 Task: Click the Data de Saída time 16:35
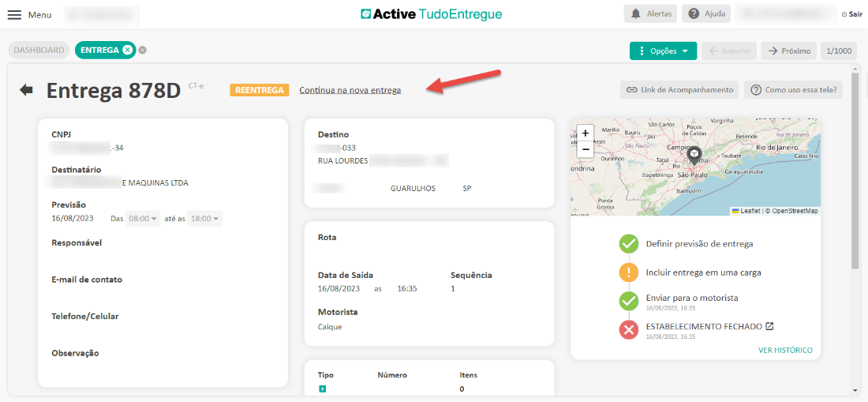[407, 288]
